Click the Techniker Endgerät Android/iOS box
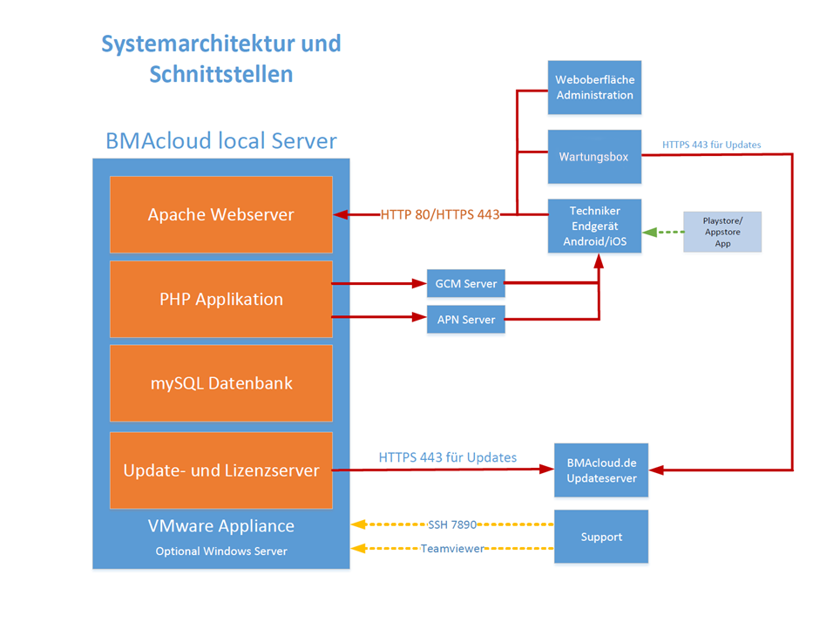This screenshot has width=840, height=622. (594, 226)
